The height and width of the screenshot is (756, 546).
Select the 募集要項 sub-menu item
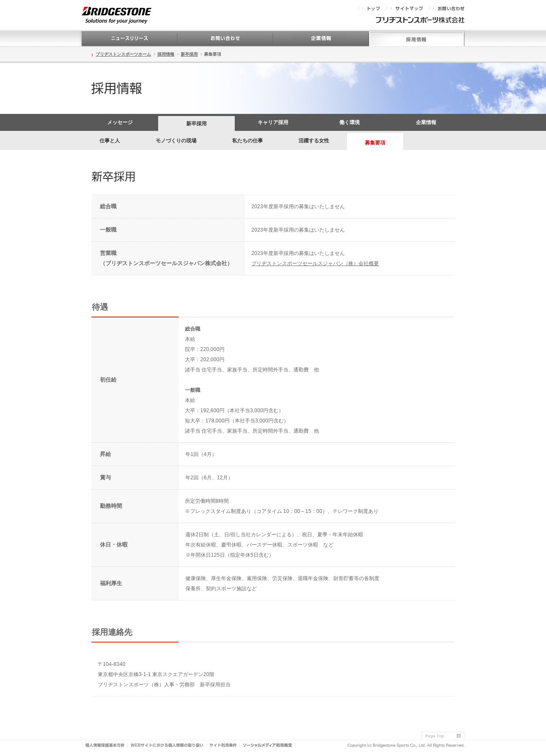coord(375,142)
